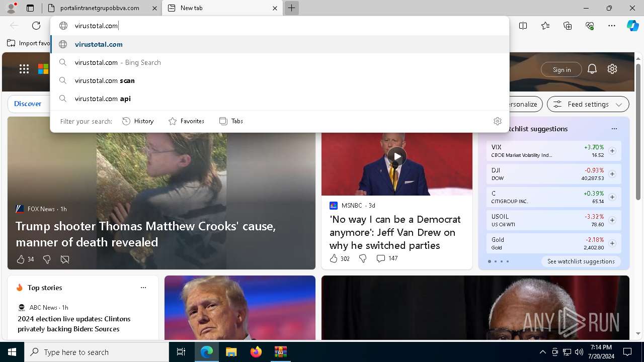Viewport: 644px width, 362px height.
Task: Expand the Feed settings dropdown
Action: pos(588,104)
